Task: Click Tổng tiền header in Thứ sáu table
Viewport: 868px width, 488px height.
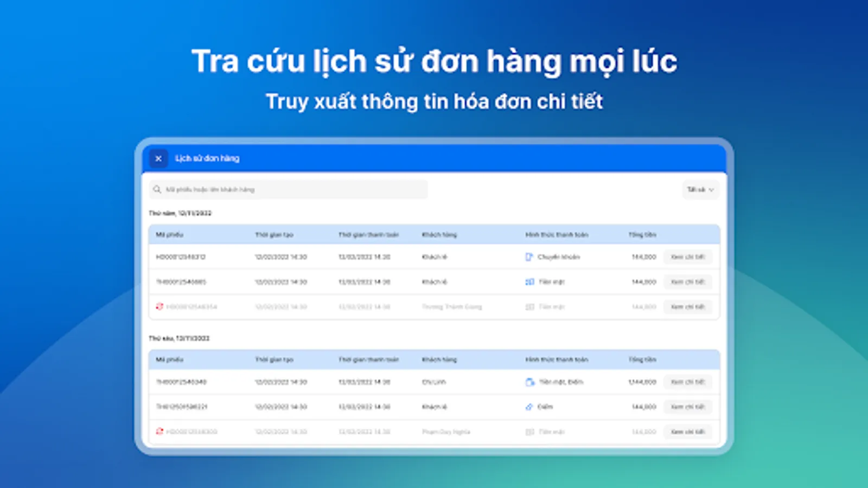Action: click(x=642, y=359)
